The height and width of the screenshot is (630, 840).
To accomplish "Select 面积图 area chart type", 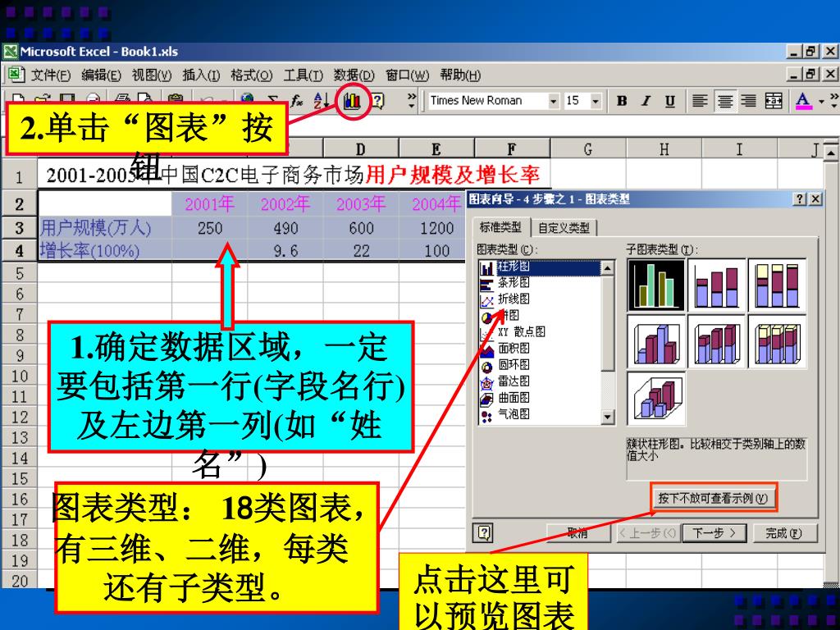I will tap(514, 348).
